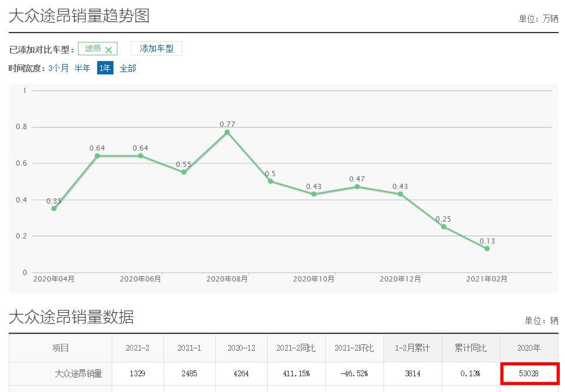Click the 0.43 data point above 2020年12月
The width and height of the screenshot is (565, 392).
400,194
